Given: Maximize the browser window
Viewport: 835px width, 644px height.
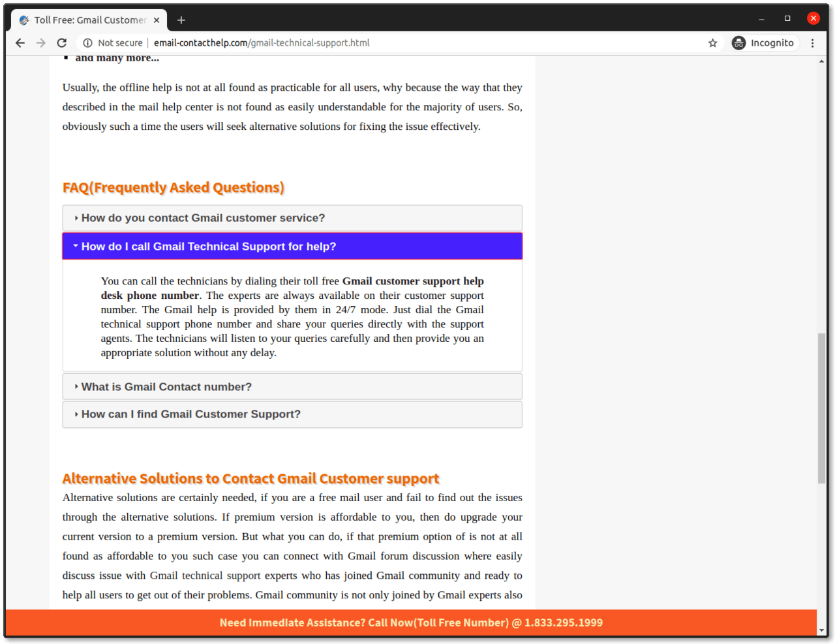Looking at the screenshot, I should coord(787,18).
